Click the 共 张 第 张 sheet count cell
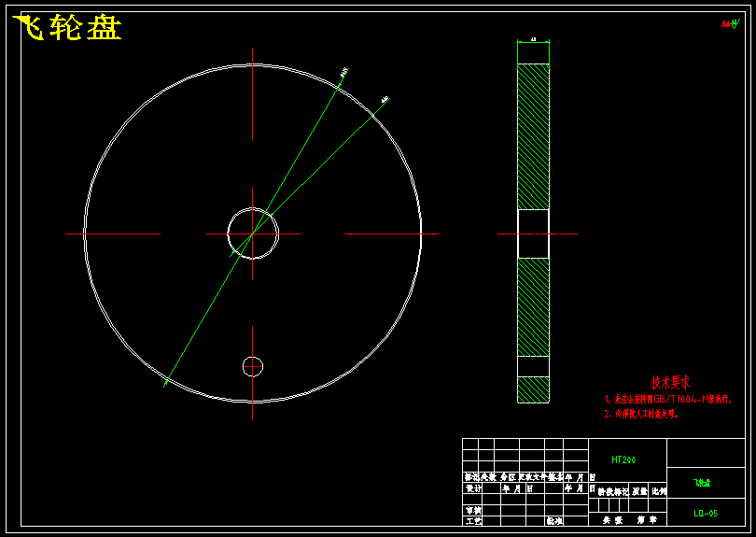 pyautogui.click(x=628, y=520)
